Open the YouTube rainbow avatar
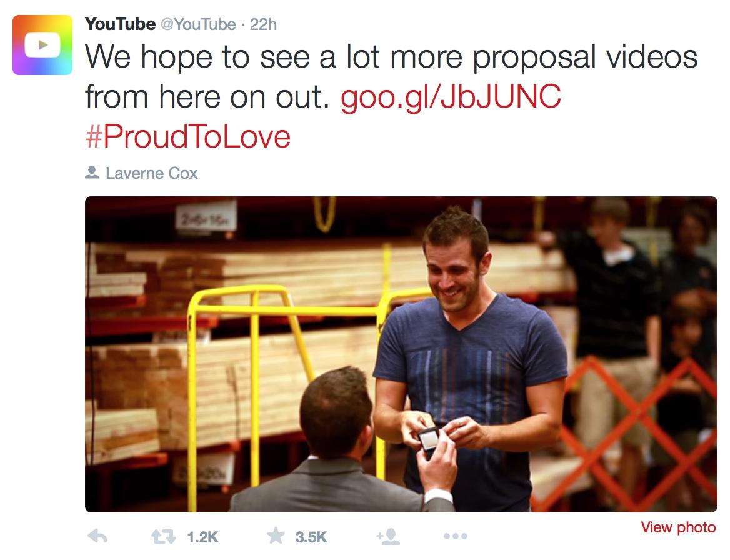The image size is (730, 560). click(x=42, y=45)
